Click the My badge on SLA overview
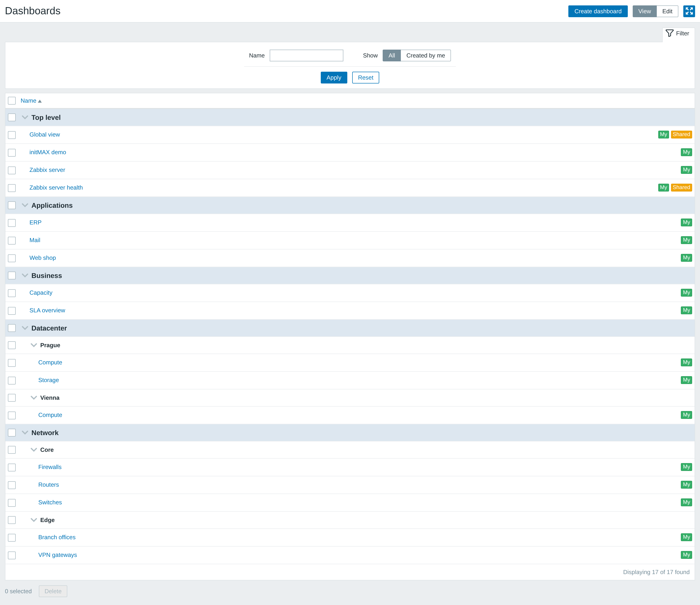Image resolution: width=700 pixels, height=605 pixels. (x=686, y=310)
